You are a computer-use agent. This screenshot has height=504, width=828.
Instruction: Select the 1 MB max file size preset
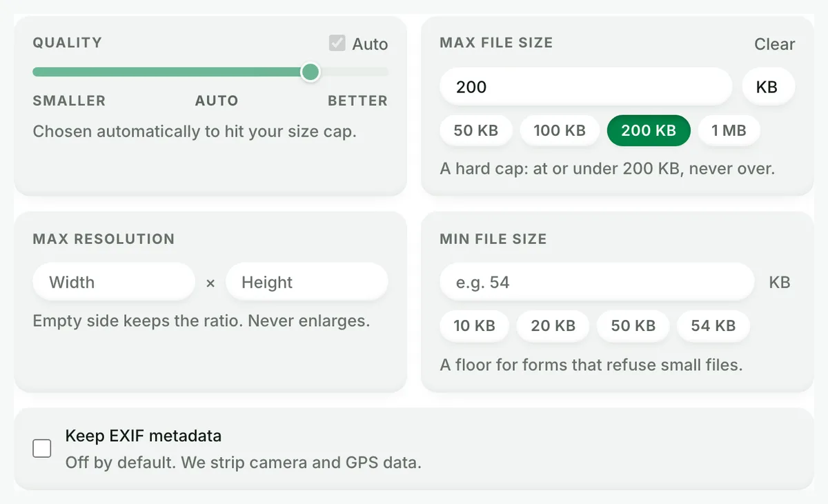point(729,130)
